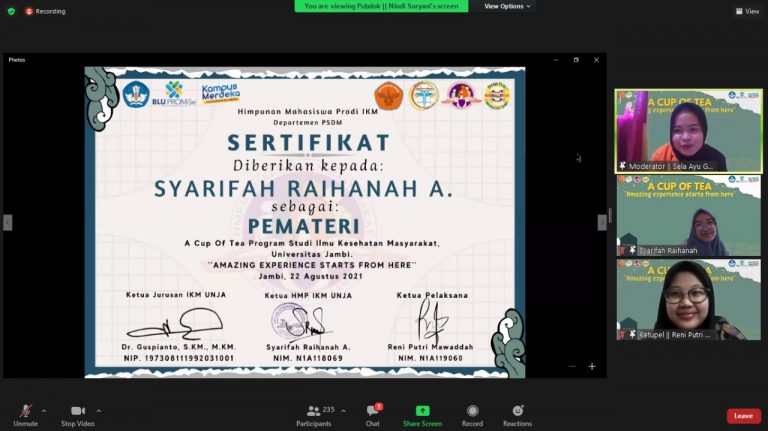Restore the Photos window size
The width and height of the screenshot is (768, 431).
pyautogui.click(x=576, y=60)
